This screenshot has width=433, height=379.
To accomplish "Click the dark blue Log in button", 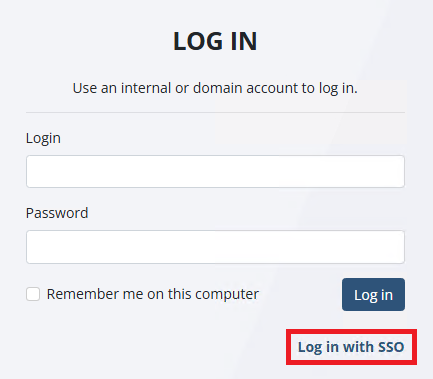I will tap(373, 295).
